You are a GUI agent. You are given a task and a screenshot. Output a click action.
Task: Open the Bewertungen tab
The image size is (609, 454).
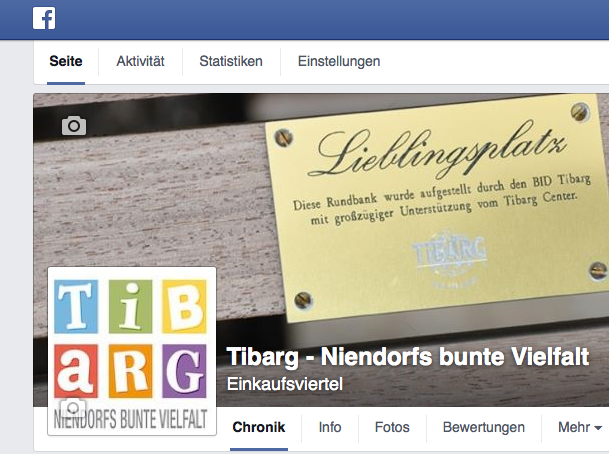pyautogui.click(x=484, y=427)
